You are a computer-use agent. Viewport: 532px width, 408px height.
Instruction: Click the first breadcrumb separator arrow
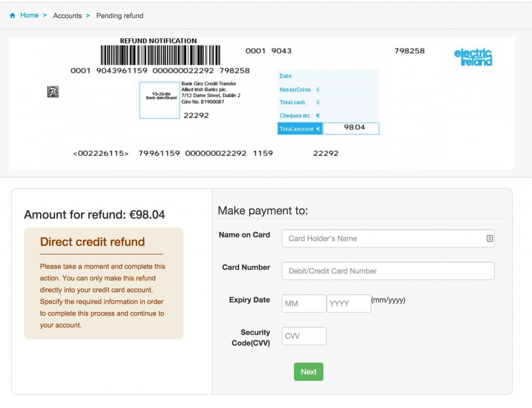click(x=45, y=16)
